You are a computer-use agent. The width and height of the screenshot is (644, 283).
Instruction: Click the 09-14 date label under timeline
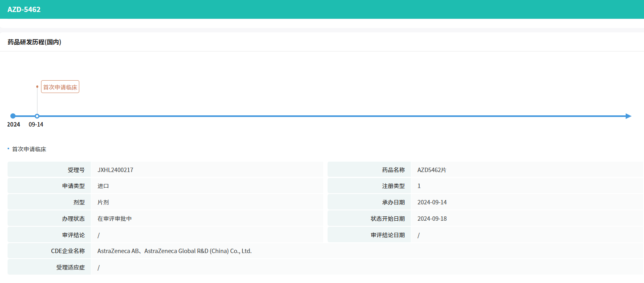36,125
